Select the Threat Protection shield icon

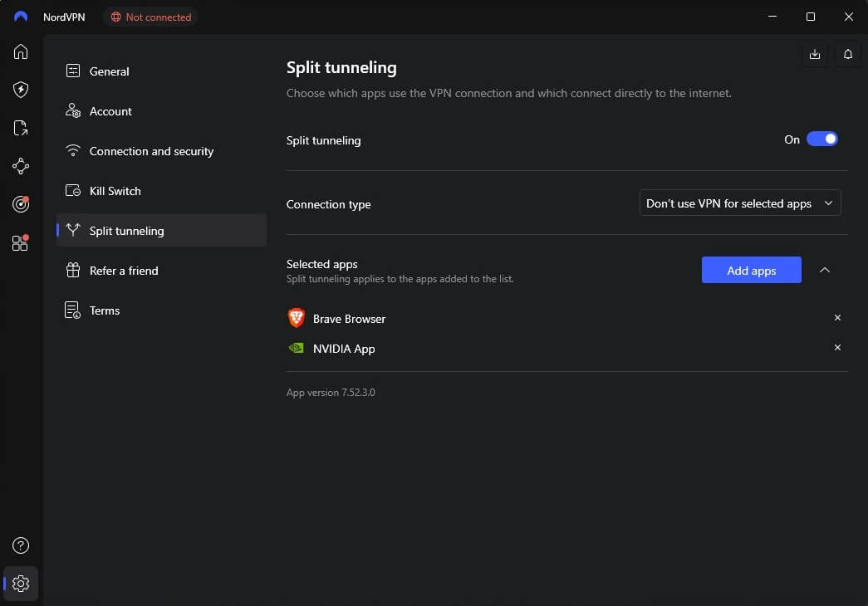pos(19,90)
